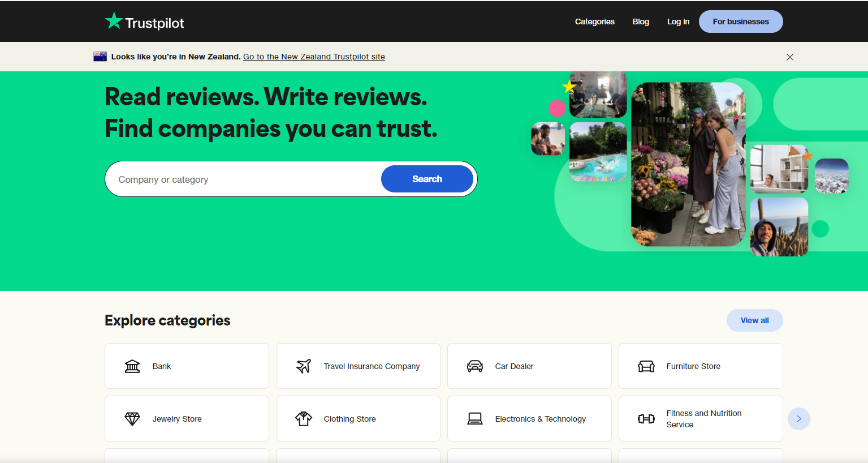Click the woman by bookshelf photo
Viewport: 868px width, 463px height.
(x=779, y=169)
